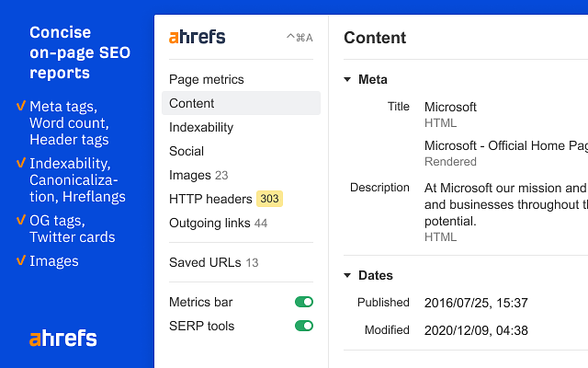Click the yellow 303 status badge
This screenshot has height=368, width=588.
(269, 199)
